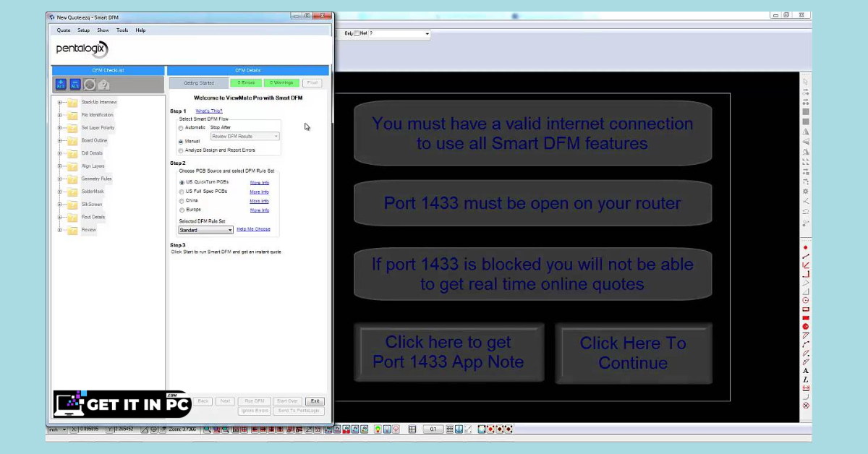Click the PentaLogix logo
Screen dimensions: 868x454
coord(82,49)
